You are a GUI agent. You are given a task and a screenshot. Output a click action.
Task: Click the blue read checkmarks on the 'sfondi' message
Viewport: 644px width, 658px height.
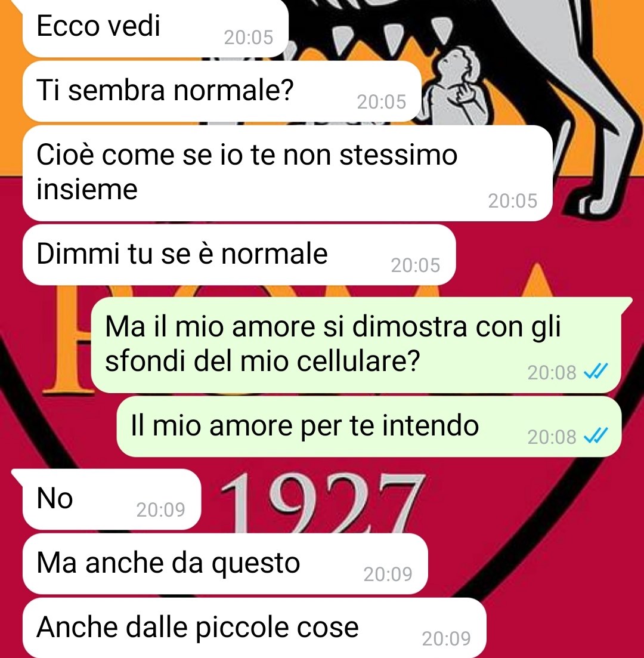596,372
